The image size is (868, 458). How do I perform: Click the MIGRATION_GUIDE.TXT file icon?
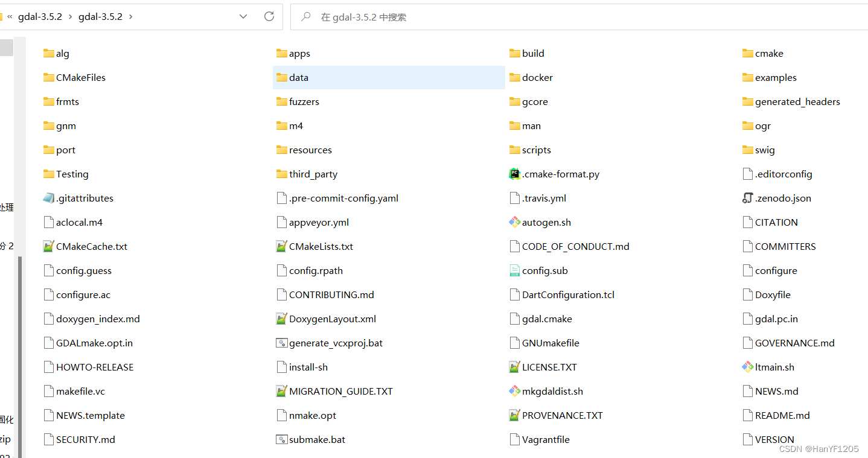pyautogui.click(x=282, y=391)
